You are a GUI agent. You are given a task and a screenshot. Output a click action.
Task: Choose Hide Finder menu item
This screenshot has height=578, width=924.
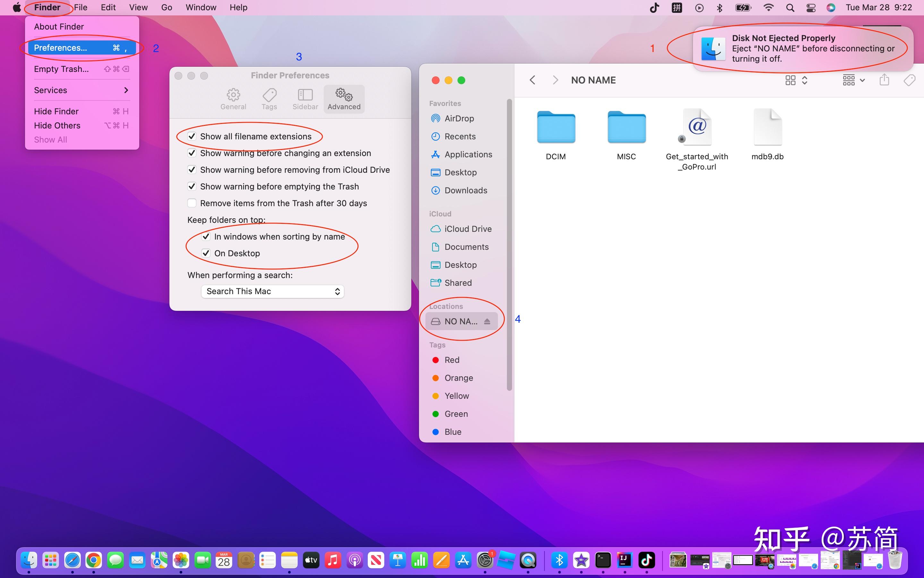82,112
